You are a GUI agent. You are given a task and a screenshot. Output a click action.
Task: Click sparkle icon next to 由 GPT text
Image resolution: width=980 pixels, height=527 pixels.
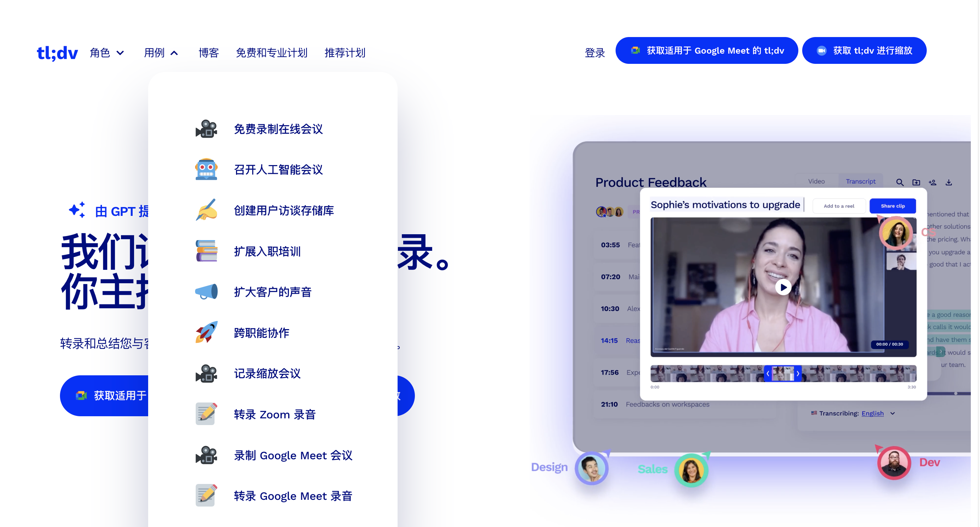[77, 210]
